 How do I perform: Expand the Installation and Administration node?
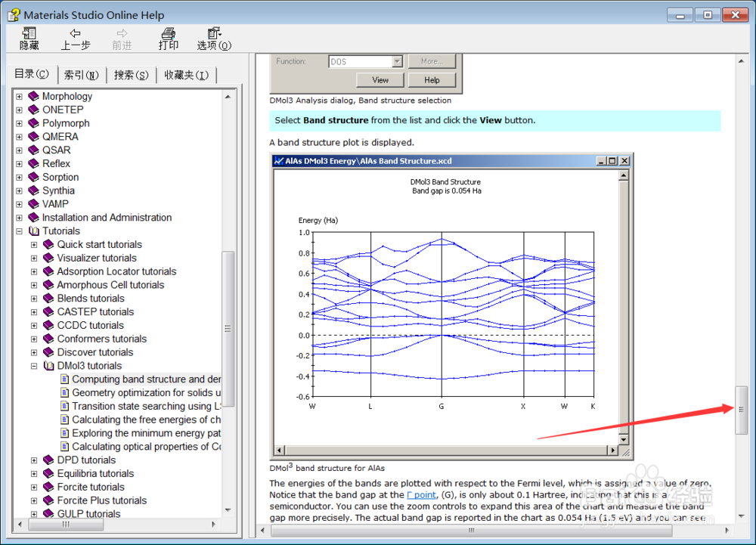[20, 218]
